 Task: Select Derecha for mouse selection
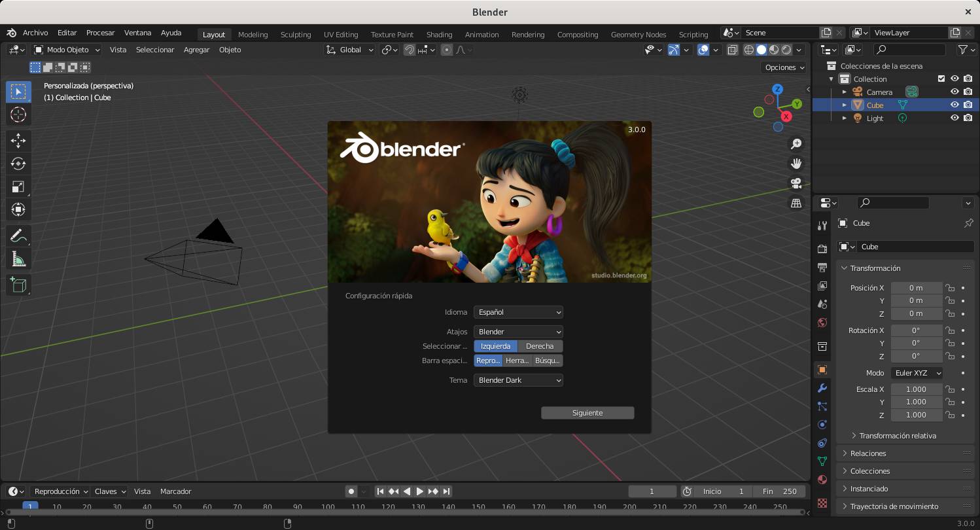tap(540, 346)
